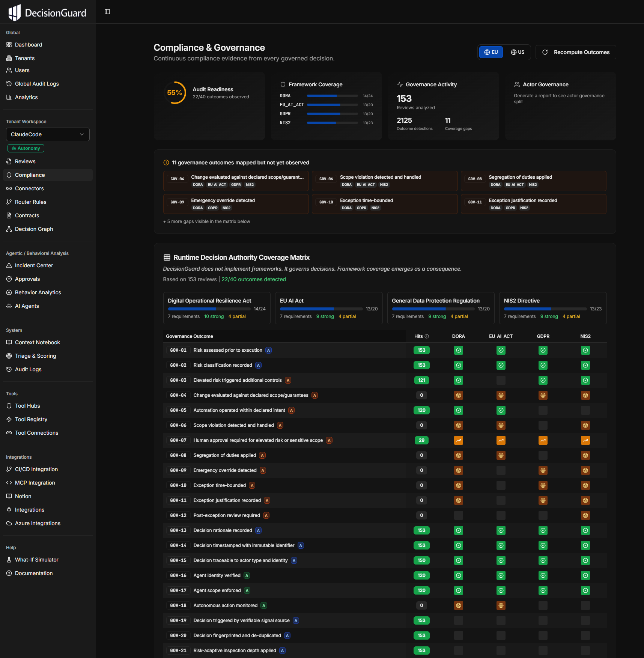This screenshot has height=658, width=644.
Task: Click Recompute Outcomes button
Action: (576, 52)
